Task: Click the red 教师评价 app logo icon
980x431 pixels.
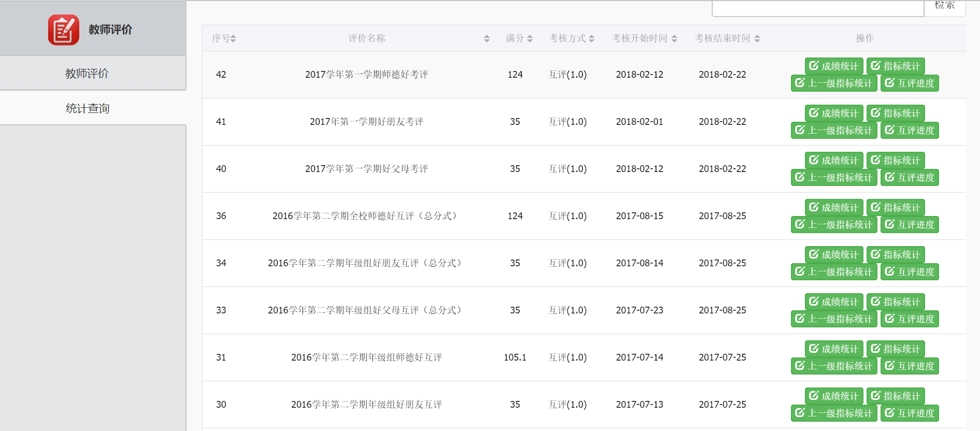Action: (63, 30)
